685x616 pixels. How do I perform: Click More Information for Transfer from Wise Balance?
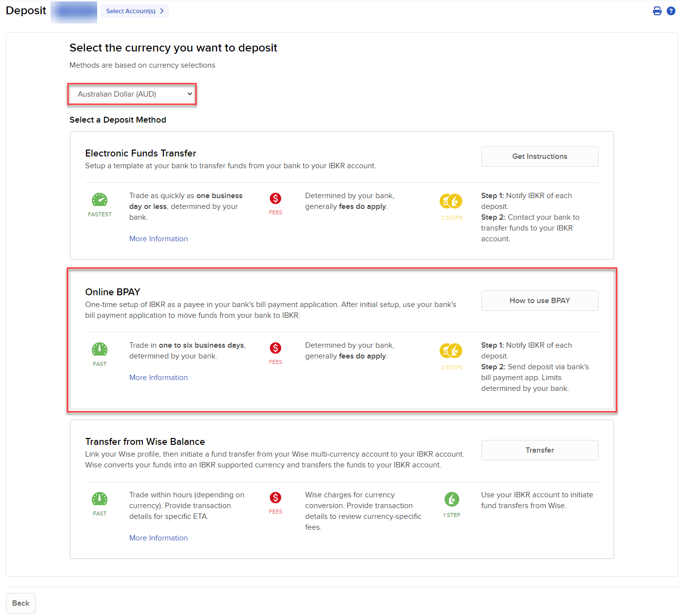(x=158, y=538)
